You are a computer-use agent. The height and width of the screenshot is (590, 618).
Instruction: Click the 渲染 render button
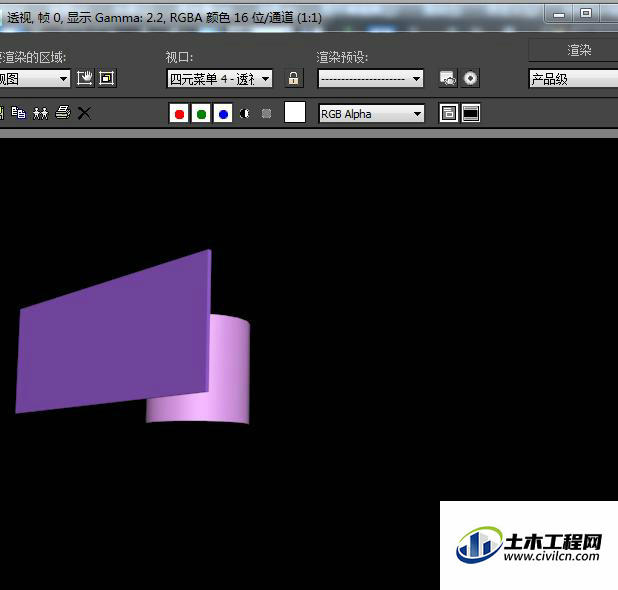click(x=573, y=50)
